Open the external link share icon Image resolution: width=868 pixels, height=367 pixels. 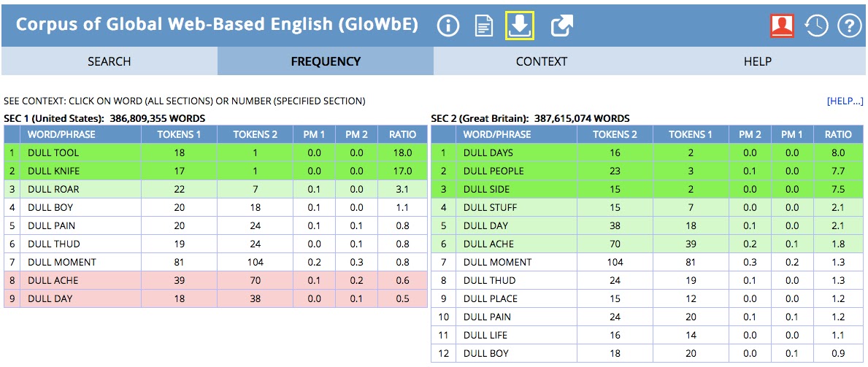coord(561,27)
